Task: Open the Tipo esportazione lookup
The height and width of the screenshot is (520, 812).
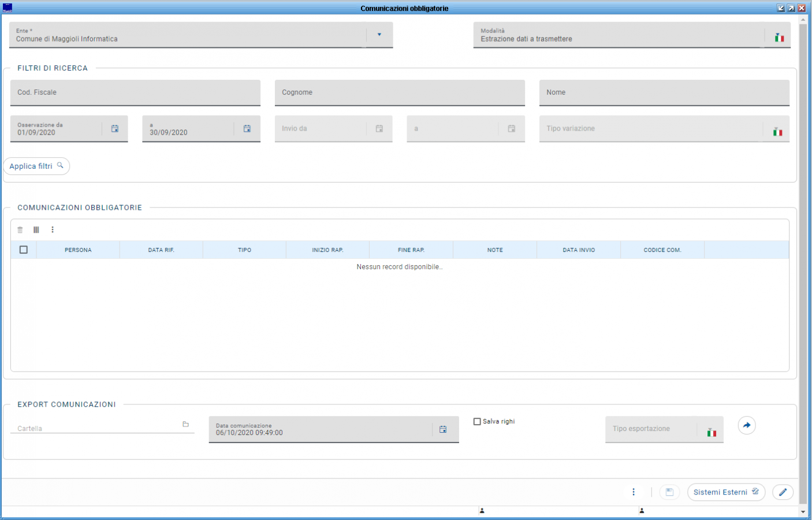Action: point(712,433)
